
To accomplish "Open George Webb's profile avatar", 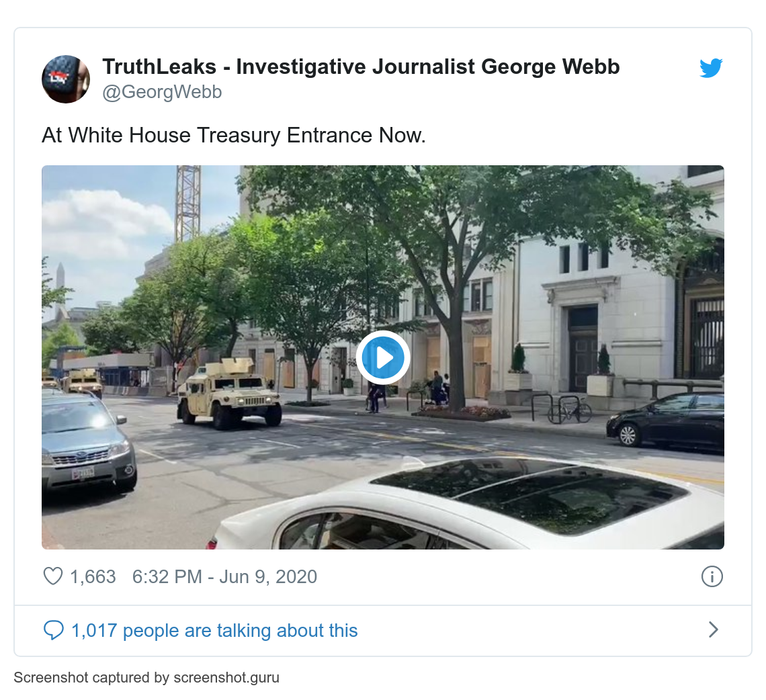I will tap(65, 79).
